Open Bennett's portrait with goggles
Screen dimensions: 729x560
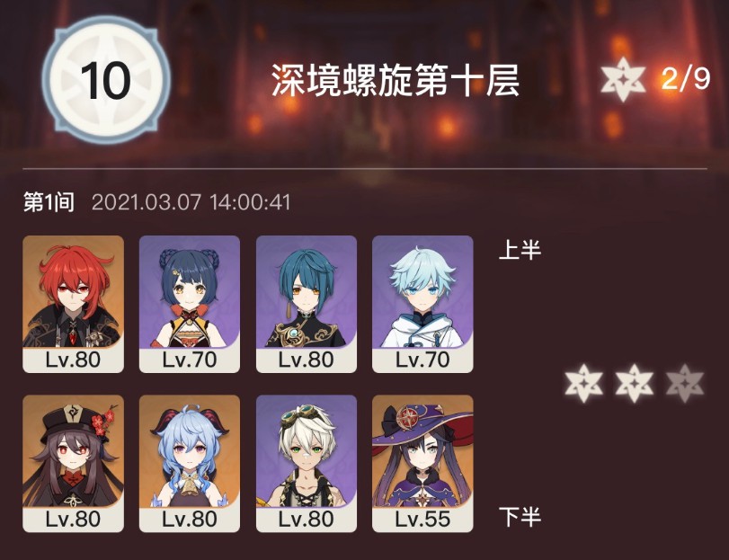coord(307,463)
